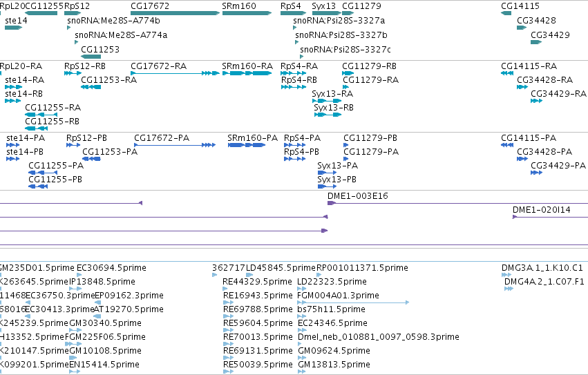Click the CG11255-RB transcript glyph
The width and height of the screenshot is (588, 375).
(x=36, y=128)
